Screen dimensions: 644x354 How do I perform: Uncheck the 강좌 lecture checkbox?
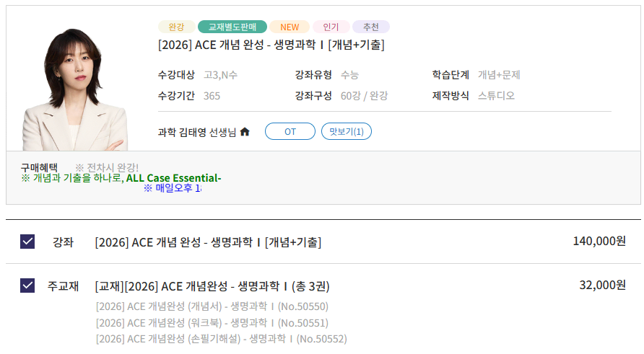(27, 242)
